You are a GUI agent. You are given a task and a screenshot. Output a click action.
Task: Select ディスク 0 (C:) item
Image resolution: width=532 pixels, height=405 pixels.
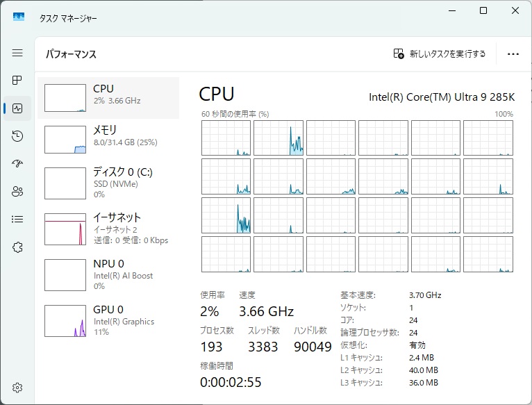click(108, 182)
